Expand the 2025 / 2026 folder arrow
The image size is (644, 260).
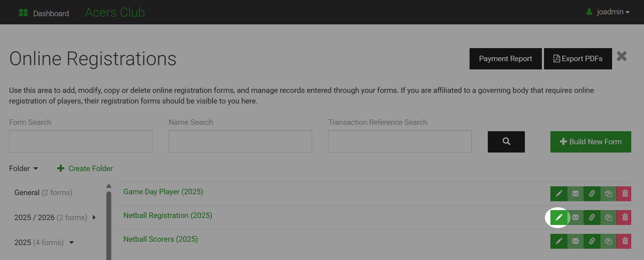(x=94, y=217)
